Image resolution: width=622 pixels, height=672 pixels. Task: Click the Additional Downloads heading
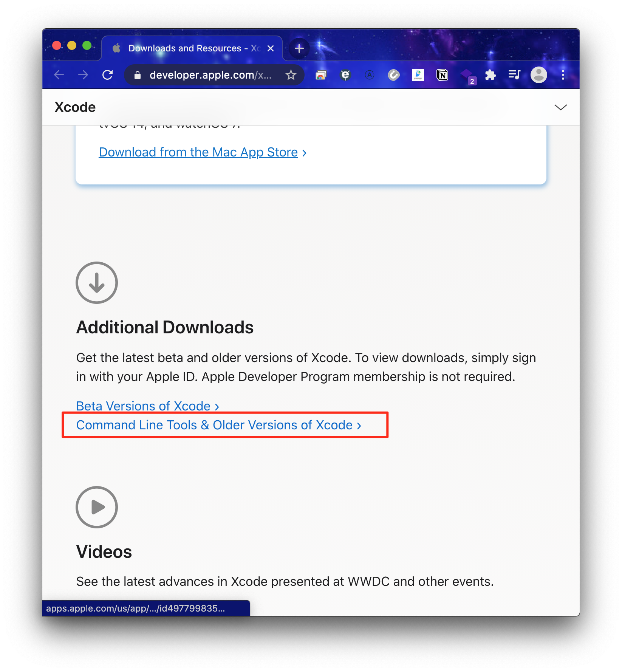[x=165, y=327]
